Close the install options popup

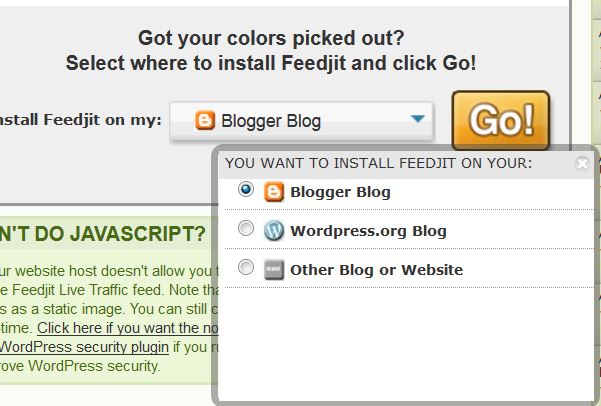(582, 164)
